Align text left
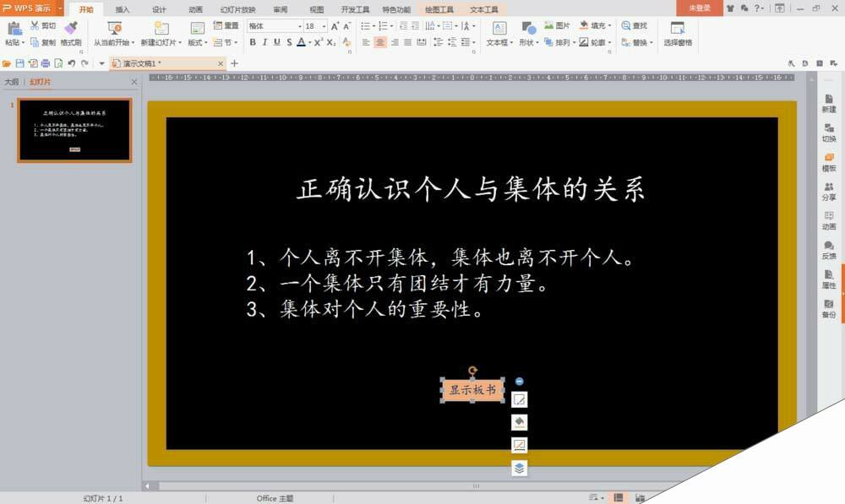The width and height of the screenshot is (845, 504). point(366,42)
